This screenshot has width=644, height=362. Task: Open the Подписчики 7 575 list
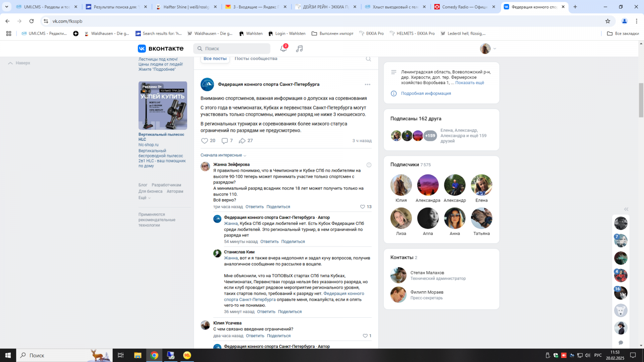[411, 165]
